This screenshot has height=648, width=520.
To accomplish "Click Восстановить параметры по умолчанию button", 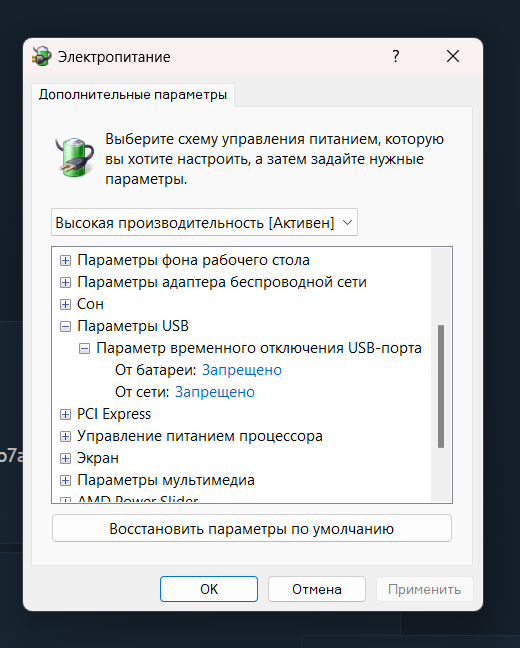I will tap(252, 528).
